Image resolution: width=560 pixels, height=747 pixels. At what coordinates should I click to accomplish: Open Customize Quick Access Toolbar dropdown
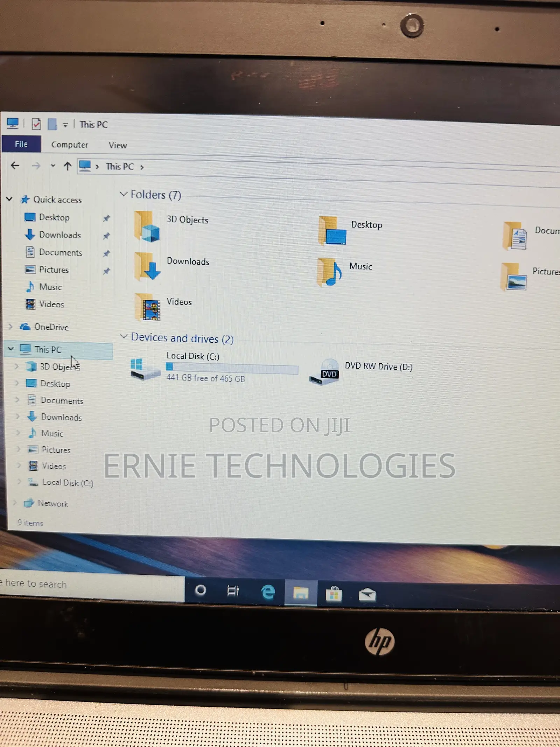[x=65, y=125]
